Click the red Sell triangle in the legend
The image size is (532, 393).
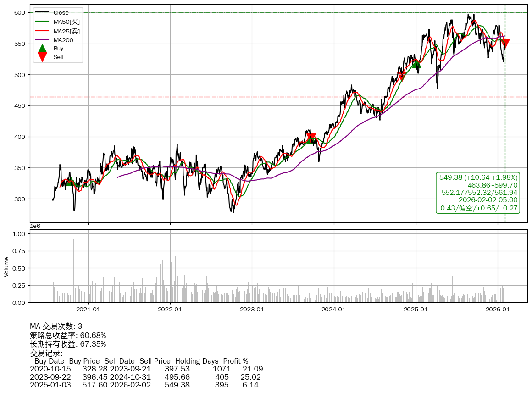[x=42, y=57]
